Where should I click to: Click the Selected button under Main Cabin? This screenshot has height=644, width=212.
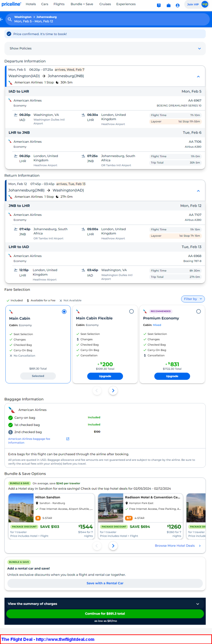click(x=38, y=376)
